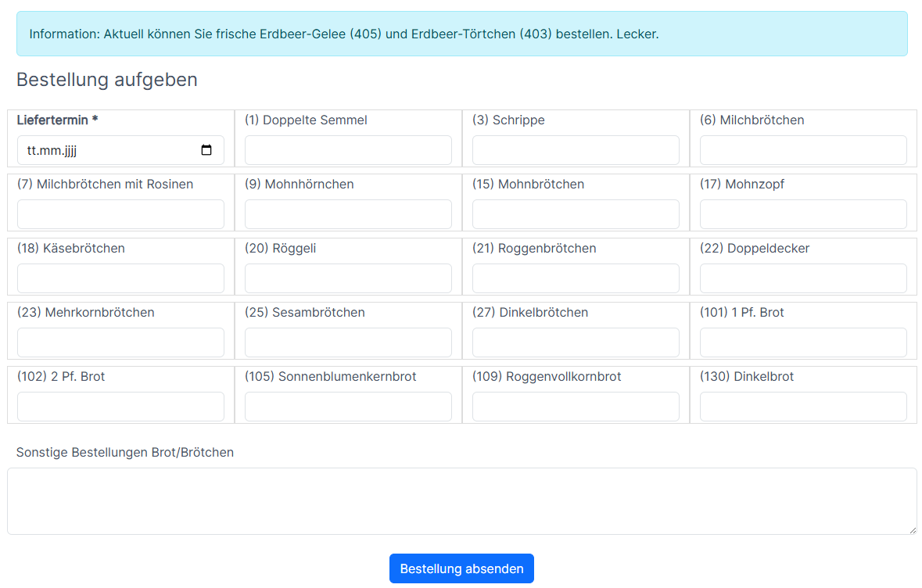Click the (102) 2 Pf. Brot label
The width and height of the screenshot is (922, 588).
[x=61, y=376]
